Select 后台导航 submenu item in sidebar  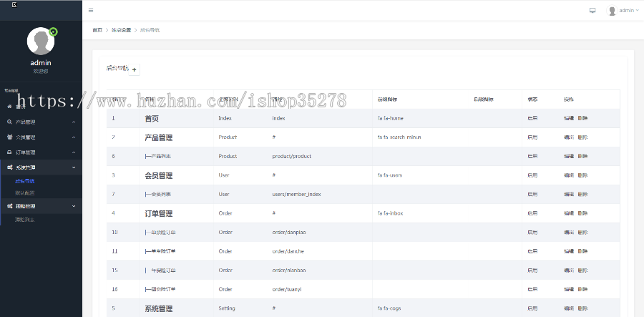click(24, 180)
